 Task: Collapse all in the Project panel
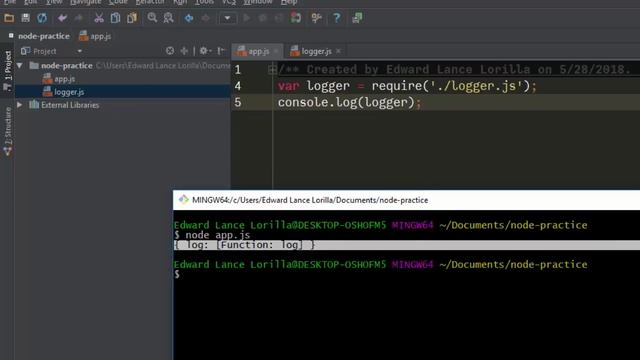pyautogui.click(x=184, y=51)
